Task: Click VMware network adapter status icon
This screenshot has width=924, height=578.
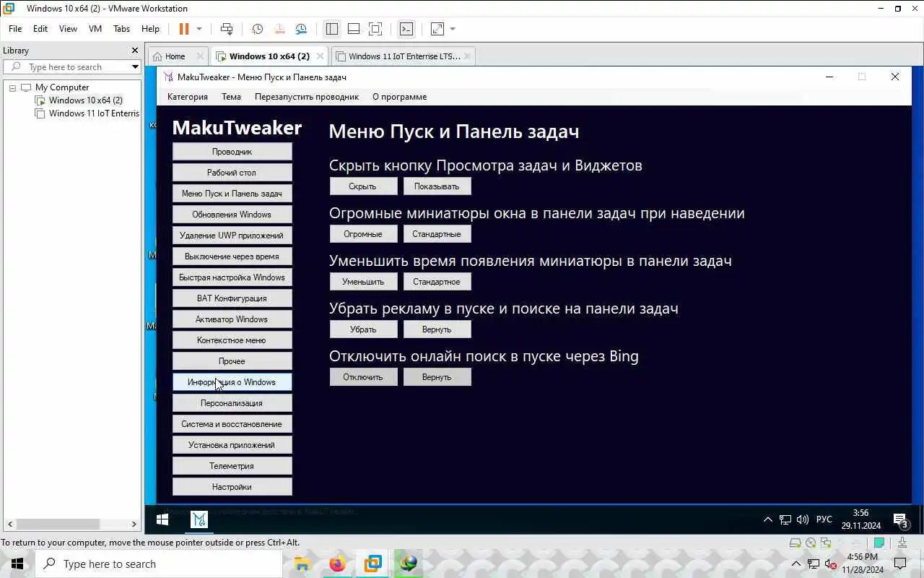Action: point(826,543)
